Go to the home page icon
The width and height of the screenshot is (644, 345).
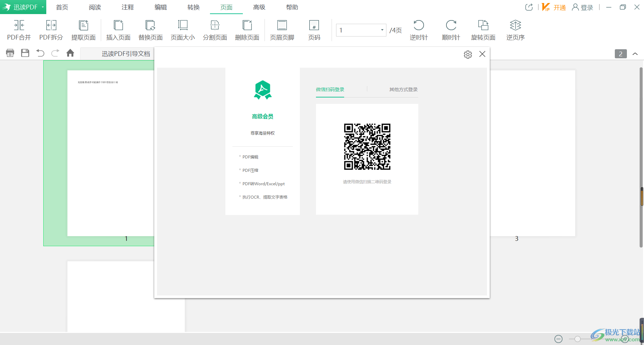(x=70, y=53)
